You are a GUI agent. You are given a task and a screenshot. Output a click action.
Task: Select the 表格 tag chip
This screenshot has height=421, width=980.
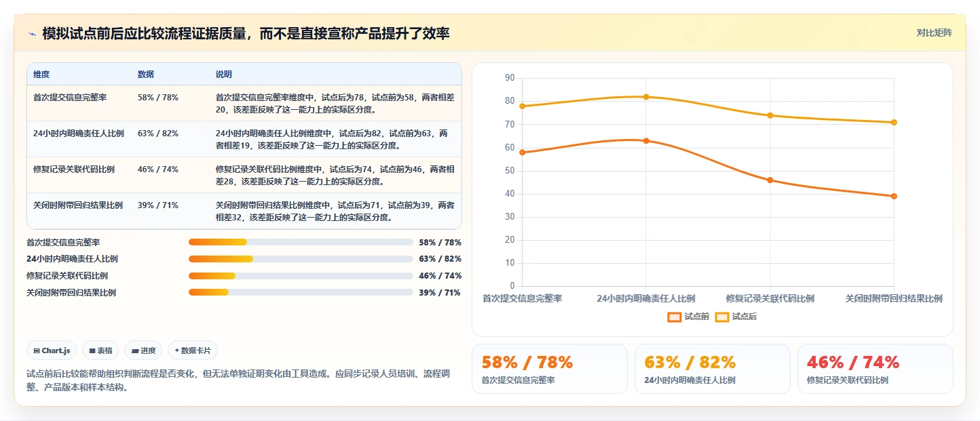click(100, 350)
